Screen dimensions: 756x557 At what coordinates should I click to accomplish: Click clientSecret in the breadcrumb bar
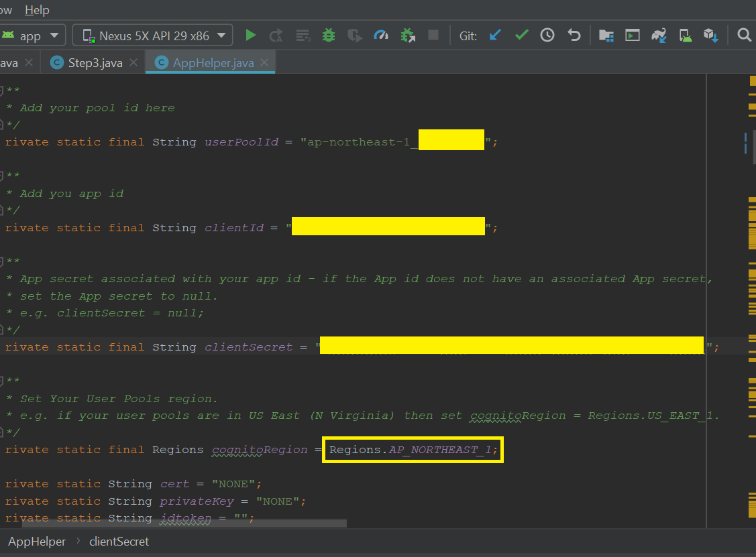pyautogui.click(x=119, y=542)
